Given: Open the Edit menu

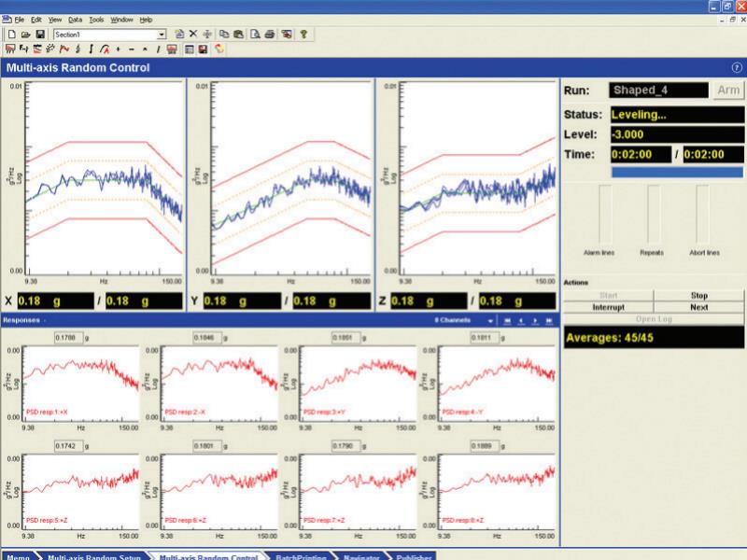Looking at the screenshot, I should pyautogui.click(x=36, y=20).
